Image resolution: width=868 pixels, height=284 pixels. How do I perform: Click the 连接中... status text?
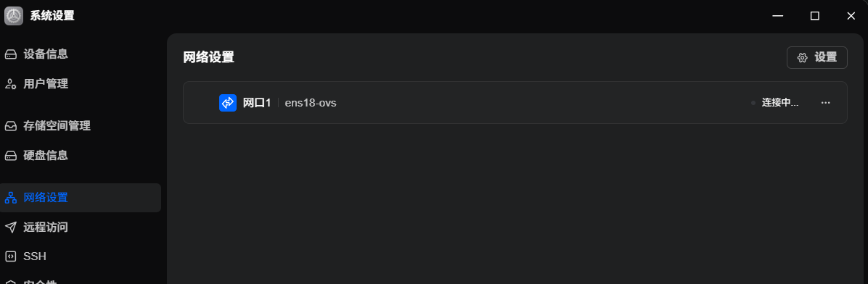(780, 103)
